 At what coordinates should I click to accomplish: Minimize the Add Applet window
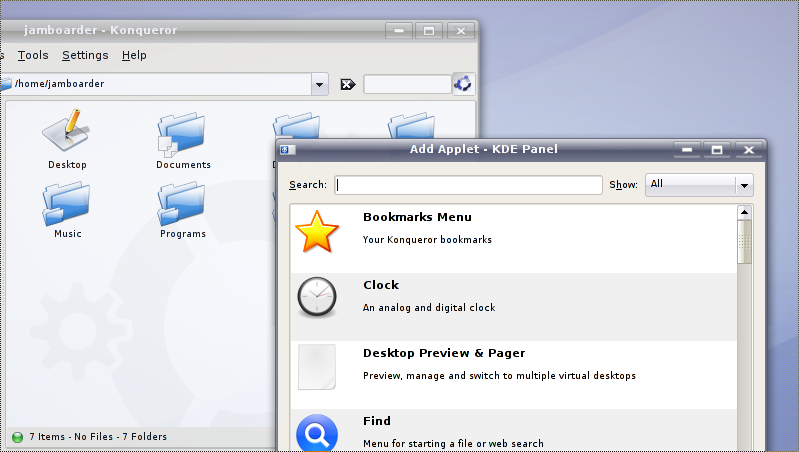[x=687, y=150]
